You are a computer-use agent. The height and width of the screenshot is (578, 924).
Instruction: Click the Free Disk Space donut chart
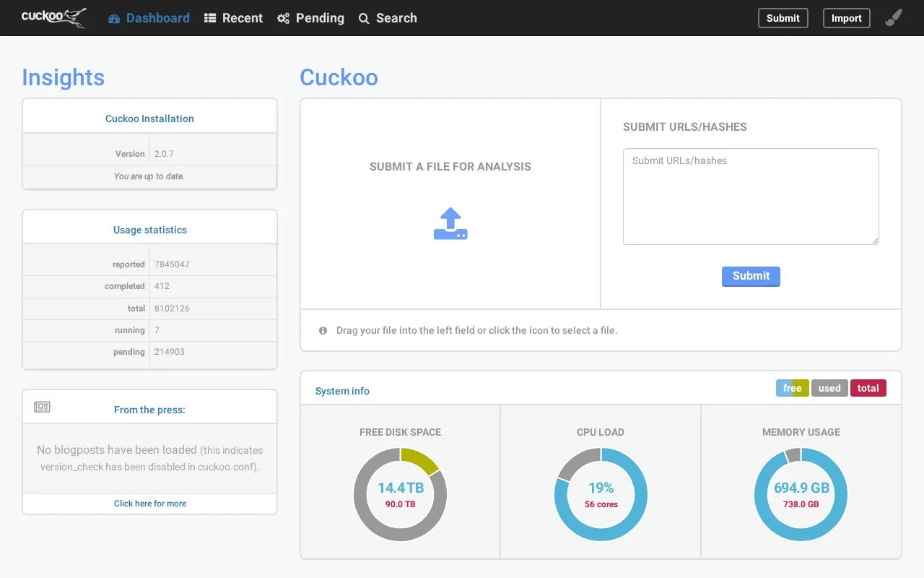click(400, 495)
